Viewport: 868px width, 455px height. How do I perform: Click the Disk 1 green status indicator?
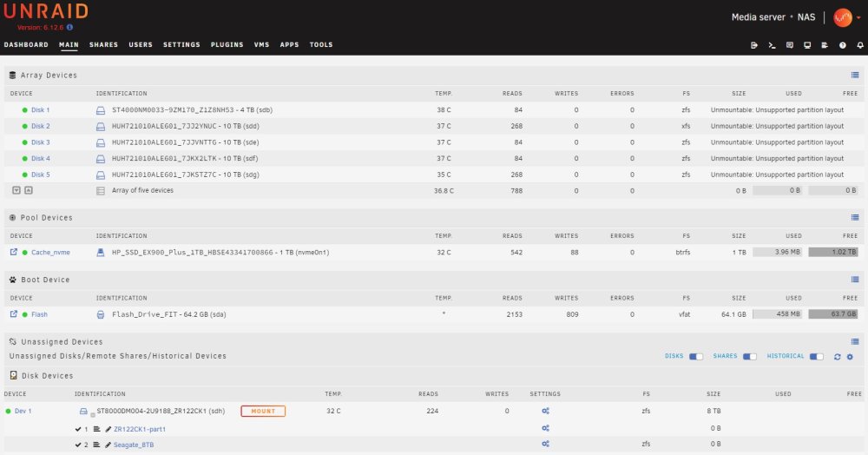click(x=25, y=110)
